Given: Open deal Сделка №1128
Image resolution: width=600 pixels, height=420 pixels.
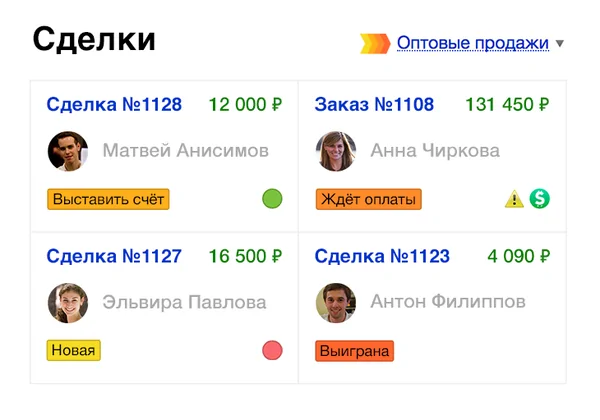Looking at the screenshot, I should click(x=114, y=104).
